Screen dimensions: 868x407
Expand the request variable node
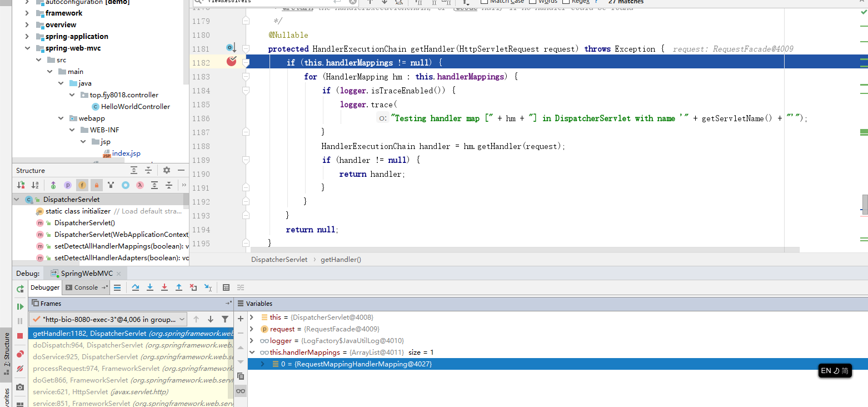[x=252, y=329]
